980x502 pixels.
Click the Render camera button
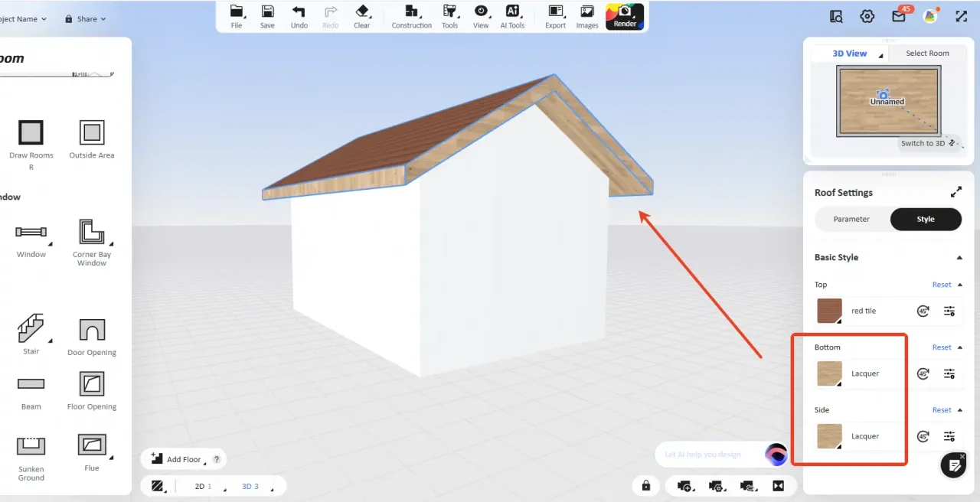625,16
